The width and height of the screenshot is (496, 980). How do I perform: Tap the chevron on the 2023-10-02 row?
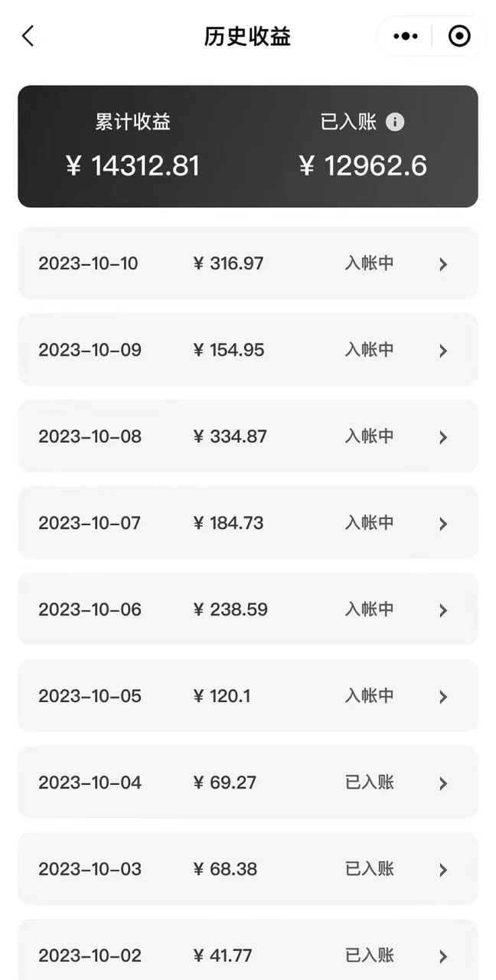pos(443,956)
